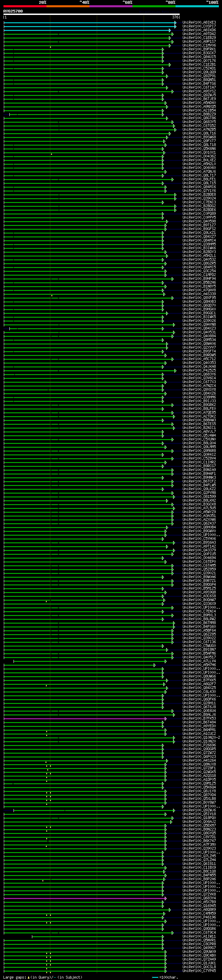Screen dimensions: 222x980
Task: Click the AV625700 query sequence label
Action: pos(13,11)
